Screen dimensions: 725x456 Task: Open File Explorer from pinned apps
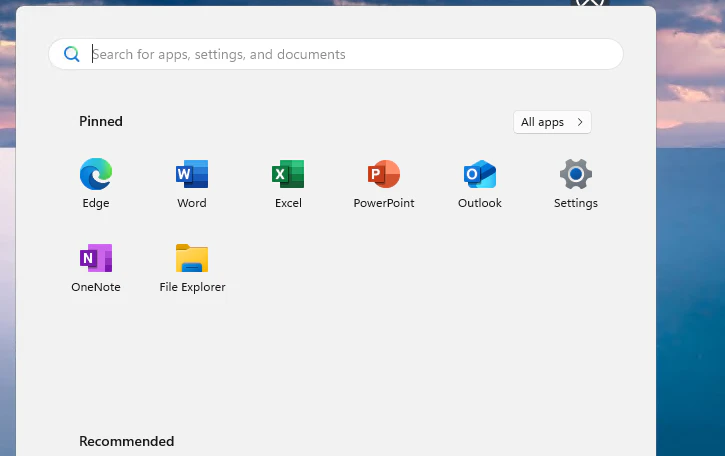click(192, 267)
